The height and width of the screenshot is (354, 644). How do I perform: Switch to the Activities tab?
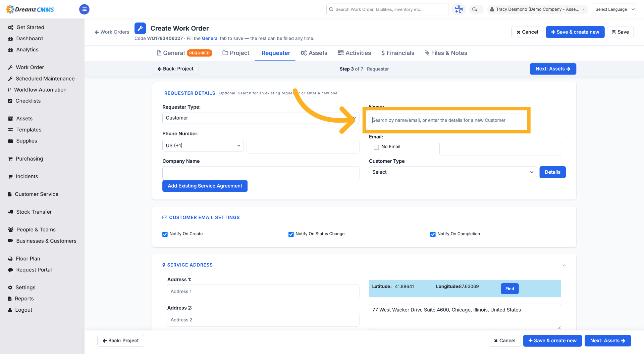[354, 53]
